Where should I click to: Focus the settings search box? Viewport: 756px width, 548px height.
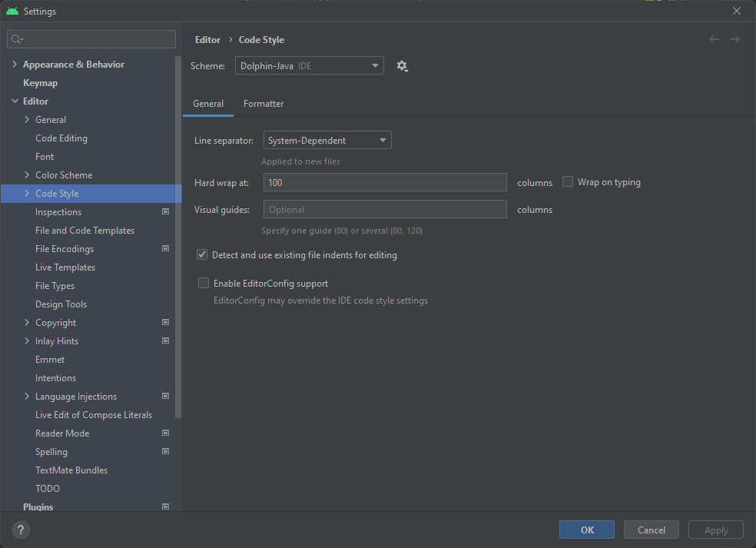coord(92,39)
